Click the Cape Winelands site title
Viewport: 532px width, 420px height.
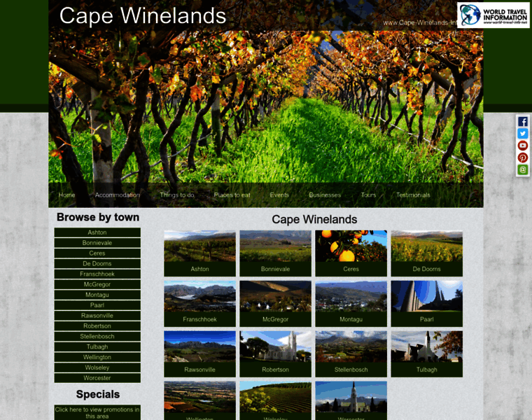pyautogui.click(x=143, y=15)
